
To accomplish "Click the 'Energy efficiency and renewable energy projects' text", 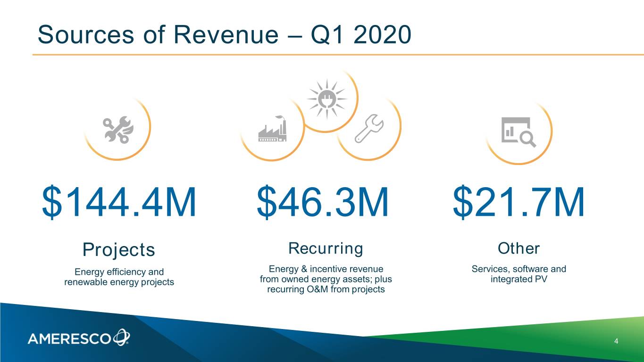I will coord(119,277).
